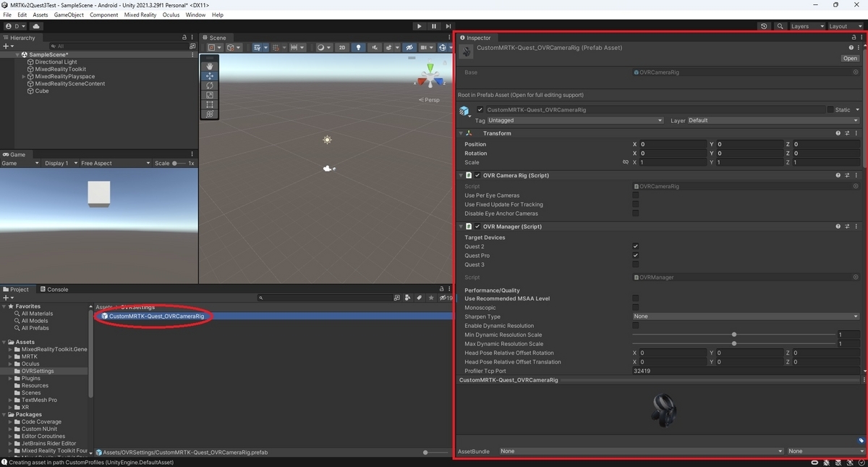868x467 pixels.
Task: Select the Rotate tool in Scene toolbar
Action: pos(210,85)
